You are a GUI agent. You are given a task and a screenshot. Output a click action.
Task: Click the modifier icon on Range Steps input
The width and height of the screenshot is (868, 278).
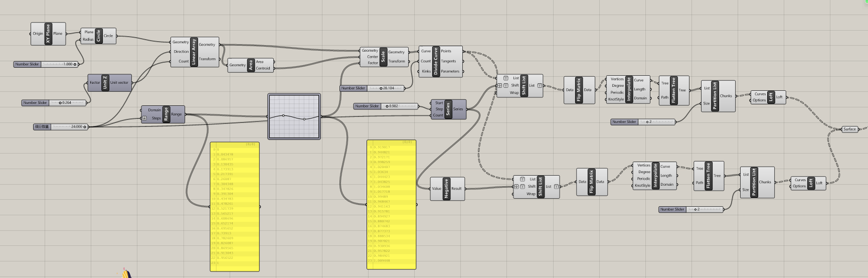tap(144, 118)
